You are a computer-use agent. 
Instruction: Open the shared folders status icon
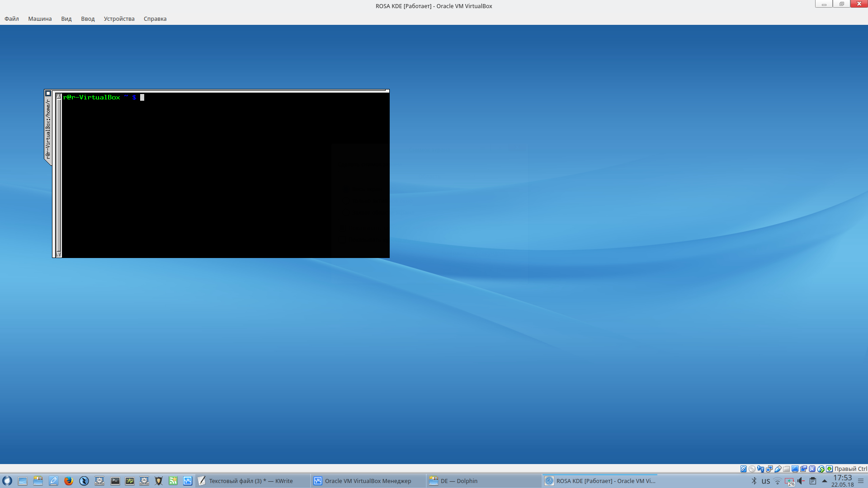coord(786,469)
